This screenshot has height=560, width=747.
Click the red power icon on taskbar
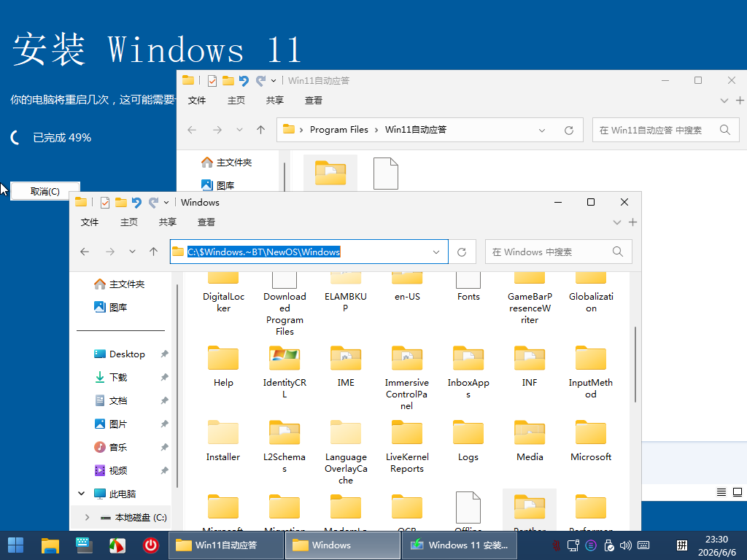pyautogui.click(x=151, y=545)
